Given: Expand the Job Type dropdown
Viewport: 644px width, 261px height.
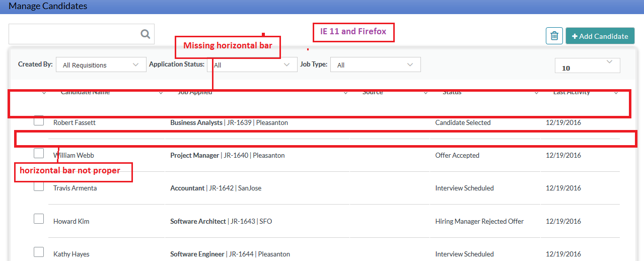Looking at the screenshot, I should coord(375,65).
